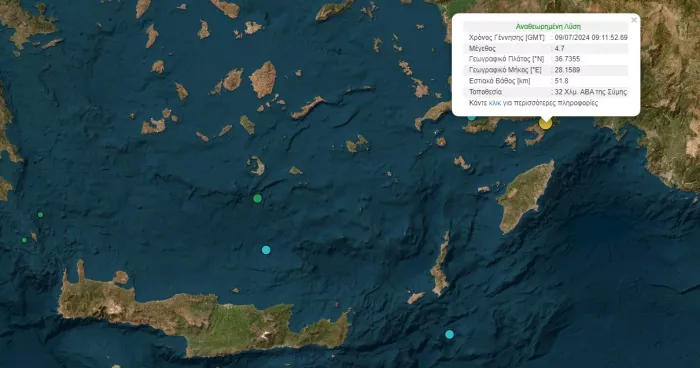Viewport: 700px width, 368px height.
Task: Click the longitude value 28.1589
Action: pos(567,70)
